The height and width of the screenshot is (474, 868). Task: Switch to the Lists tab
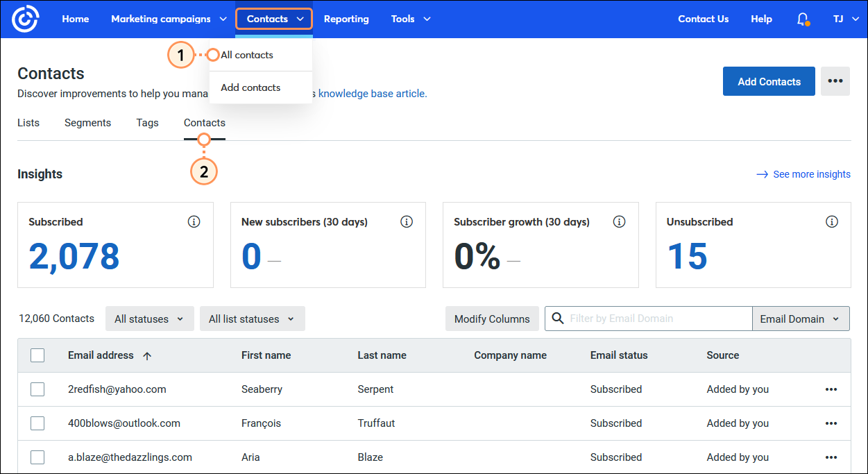(x=28, y=123)
